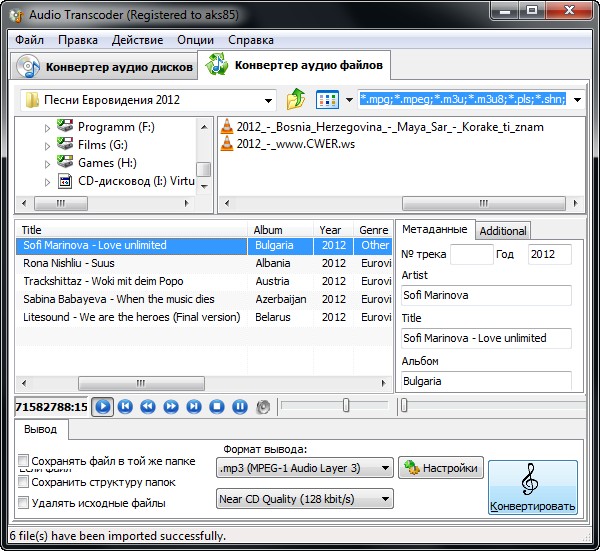This screenshot has height=551, width=600.
Task: Click the Stop playback button
Action: [217, 406]
